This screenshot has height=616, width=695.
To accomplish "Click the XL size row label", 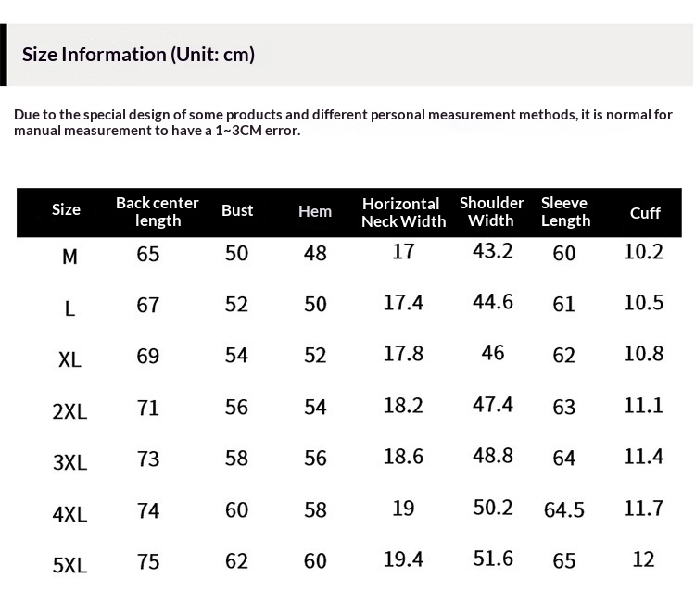I will click(x=69, y=359).
